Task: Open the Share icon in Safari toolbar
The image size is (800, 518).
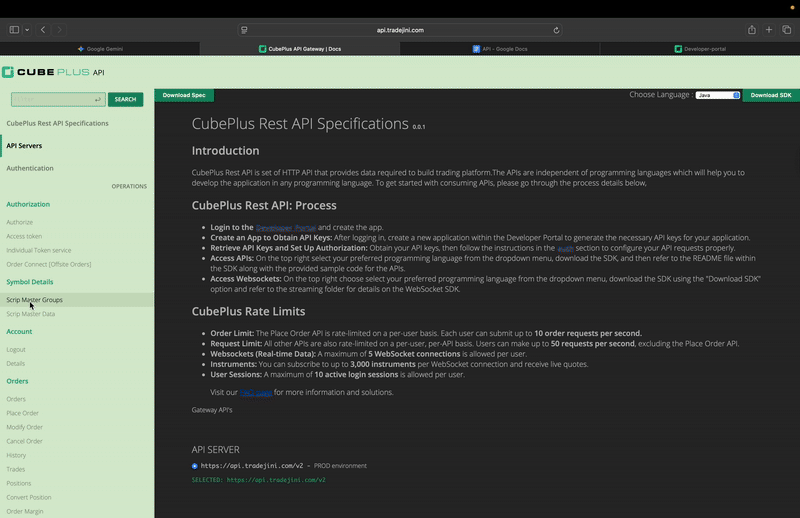Action: 752,30
